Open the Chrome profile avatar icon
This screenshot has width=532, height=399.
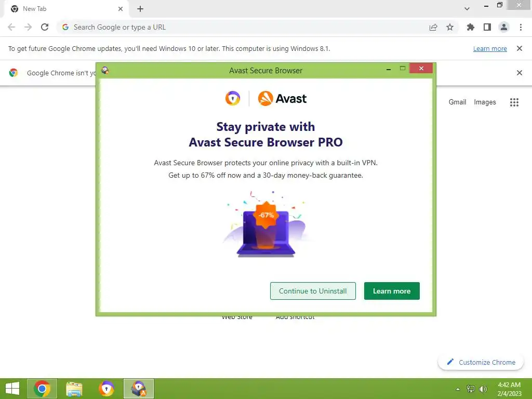click(x=504, y=27)
